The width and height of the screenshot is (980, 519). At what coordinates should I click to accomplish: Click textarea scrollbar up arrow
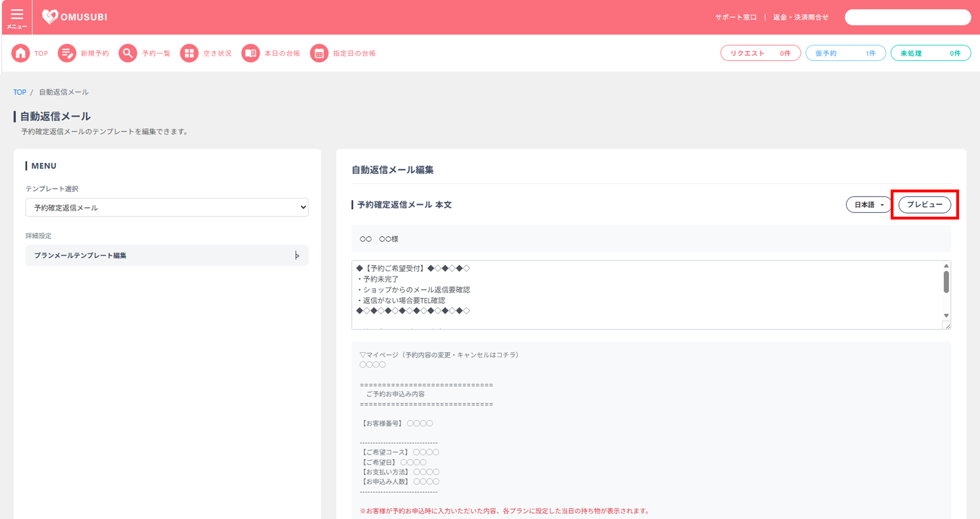click(946, 266)
